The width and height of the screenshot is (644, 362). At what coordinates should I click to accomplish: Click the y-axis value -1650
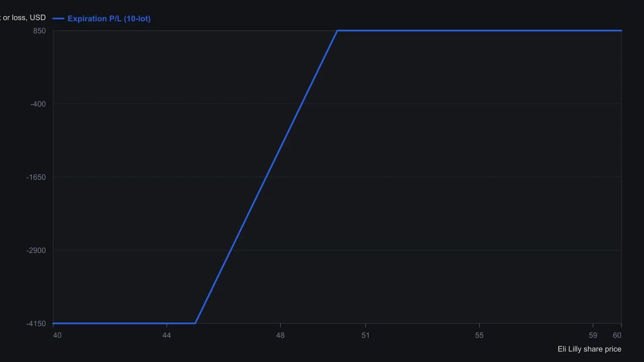[x=36, y=177]
